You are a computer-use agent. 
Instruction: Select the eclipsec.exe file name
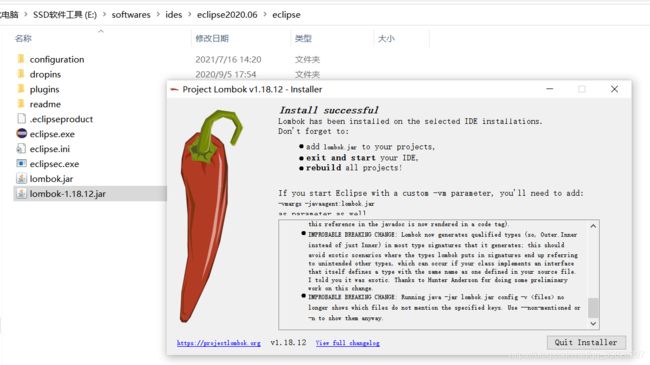click(x=54, y=164)
